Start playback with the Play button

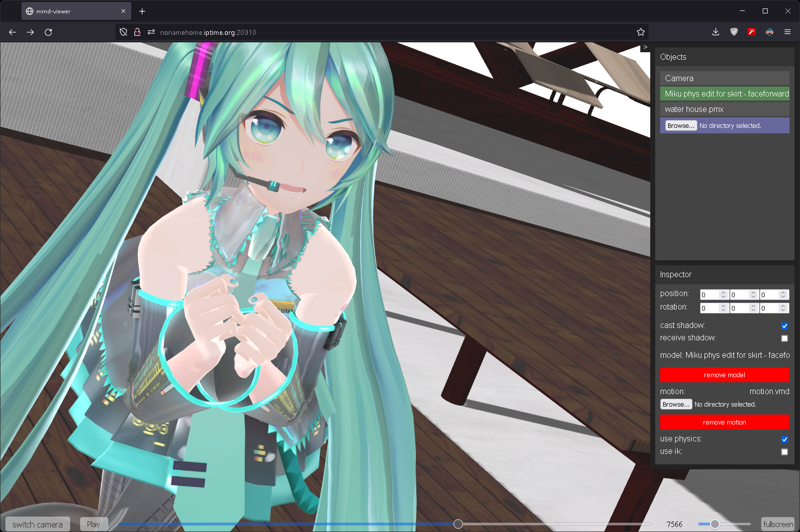[x=94, y=524]
